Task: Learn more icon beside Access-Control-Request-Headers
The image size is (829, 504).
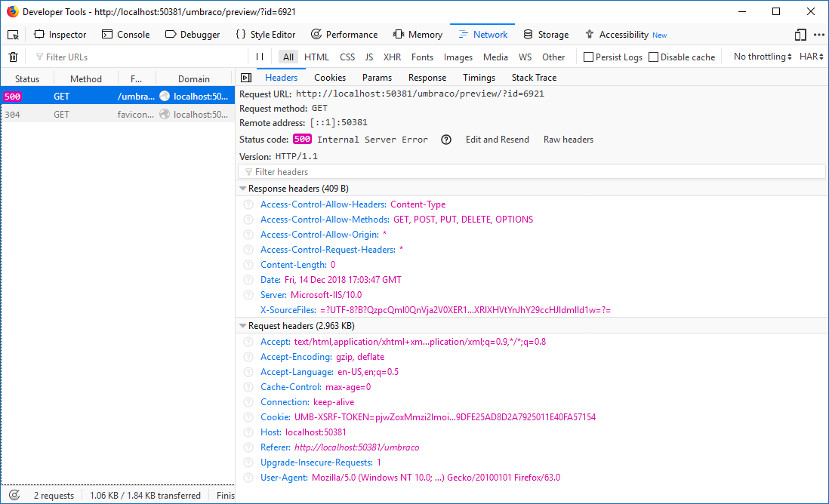Action: pos(248,249)
